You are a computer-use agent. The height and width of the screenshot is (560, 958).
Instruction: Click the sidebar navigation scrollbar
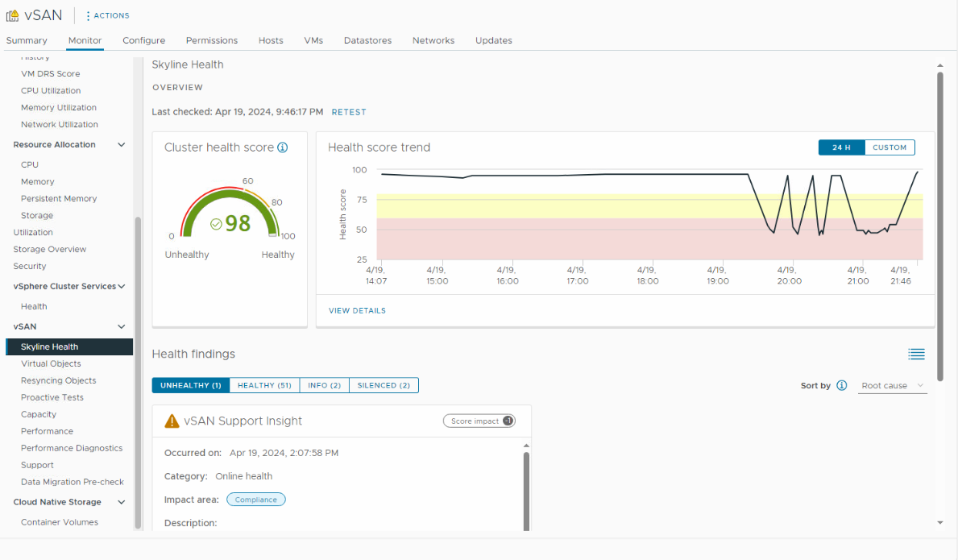pos(138,372)
